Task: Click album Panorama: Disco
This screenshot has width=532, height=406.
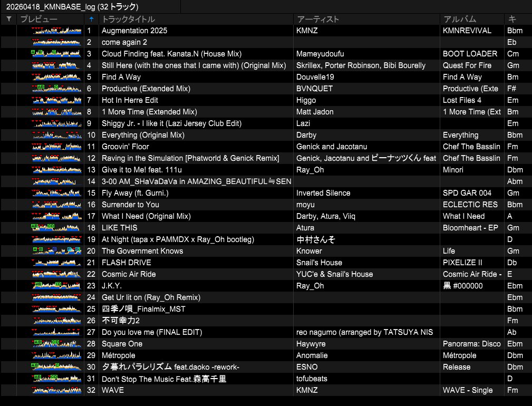Action: [x=471, y=344]
